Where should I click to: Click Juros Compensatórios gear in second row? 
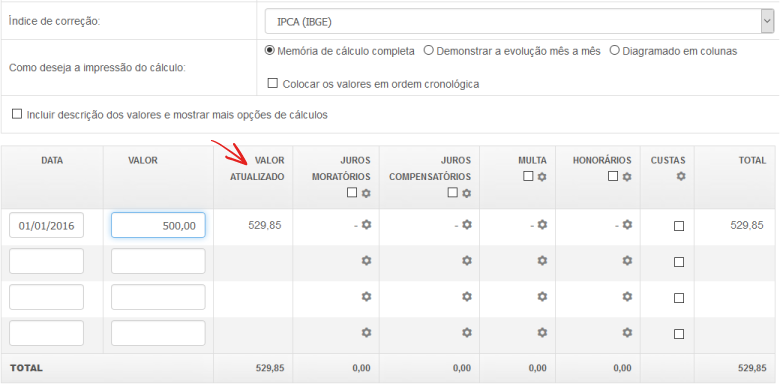(466, 261)
